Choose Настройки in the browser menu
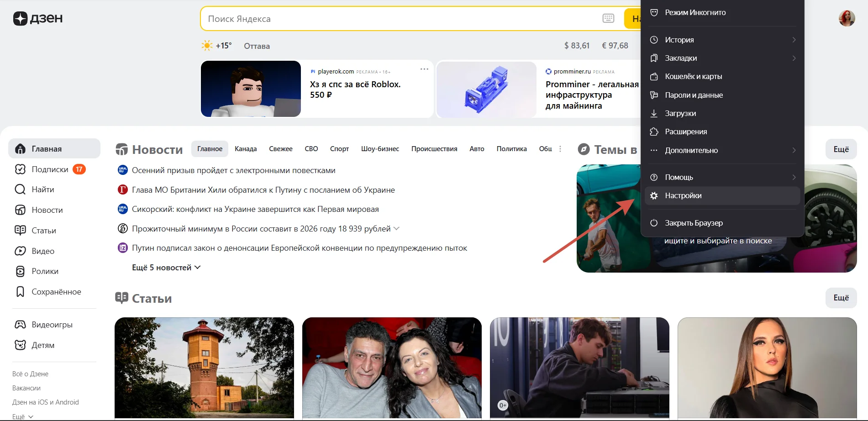The height and width of the screenshot is (421, 868). pos(722,195)
